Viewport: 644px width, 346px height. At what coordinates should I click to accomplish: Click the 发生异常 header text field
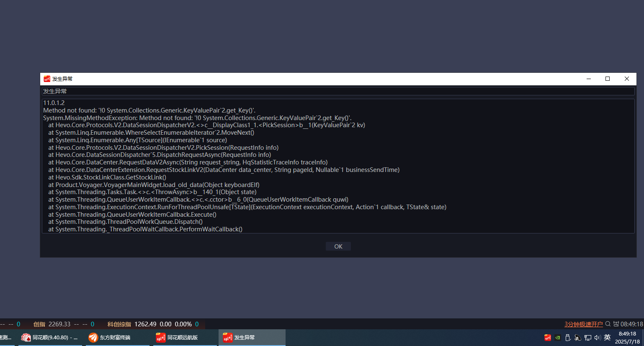pos(338,91)
